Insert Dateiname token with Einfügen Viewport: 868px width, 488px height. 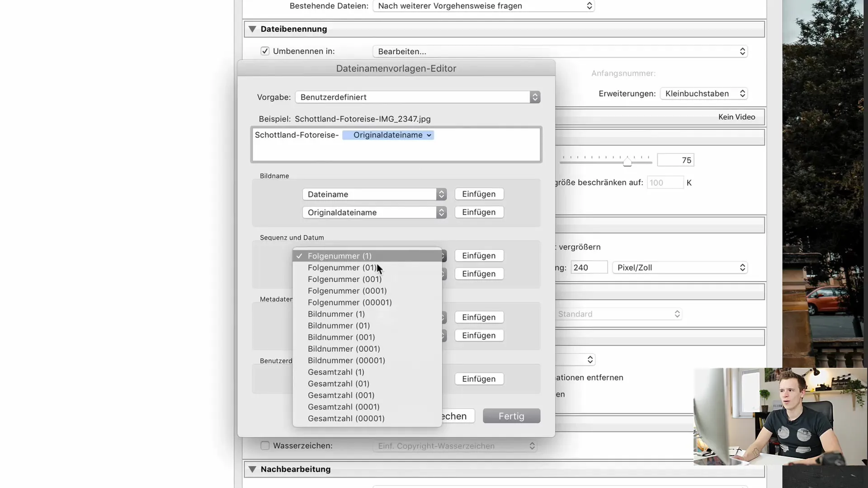(x=479, y=194)
